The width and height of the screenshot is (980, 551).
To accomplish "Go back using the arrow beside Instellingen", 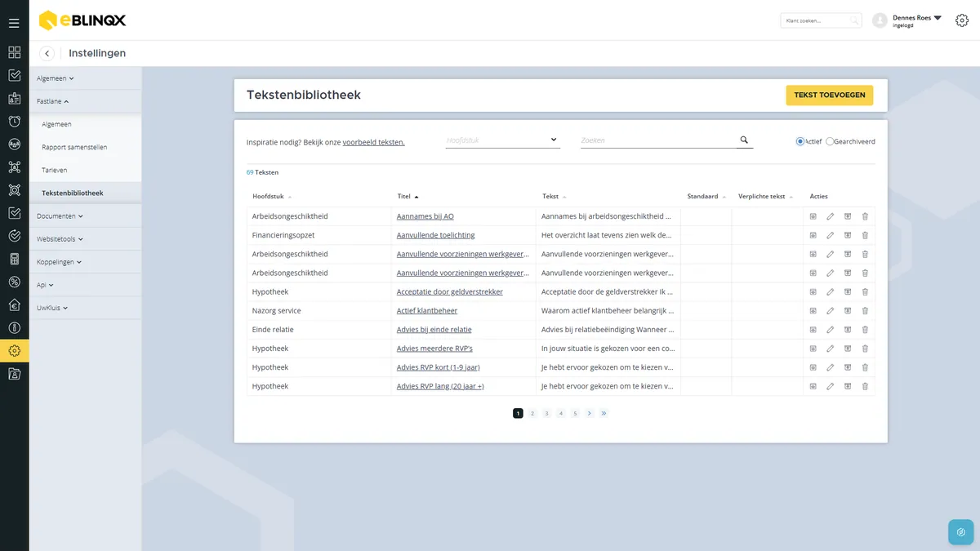I will pyautogui.click(x=47, y=53).
